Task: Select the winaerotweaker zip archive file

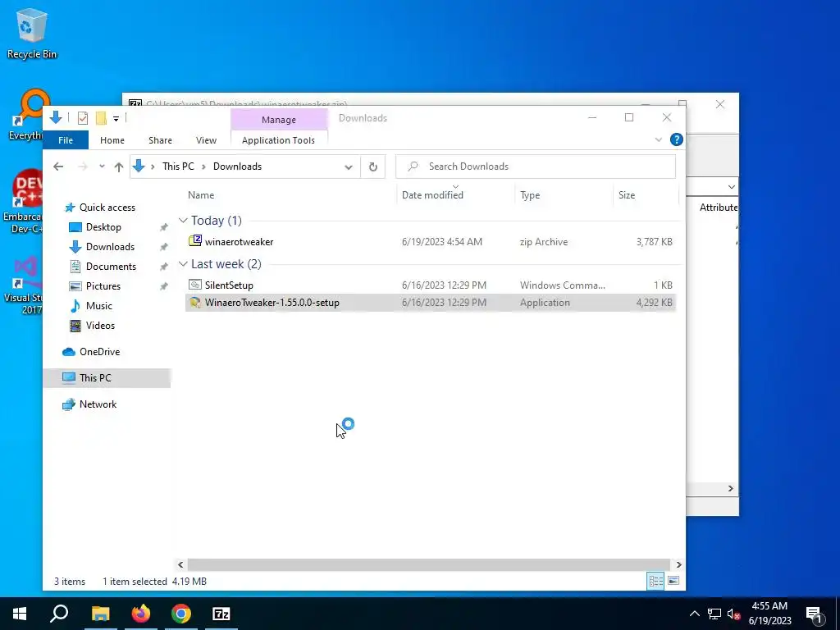Action: coord(430,242)
